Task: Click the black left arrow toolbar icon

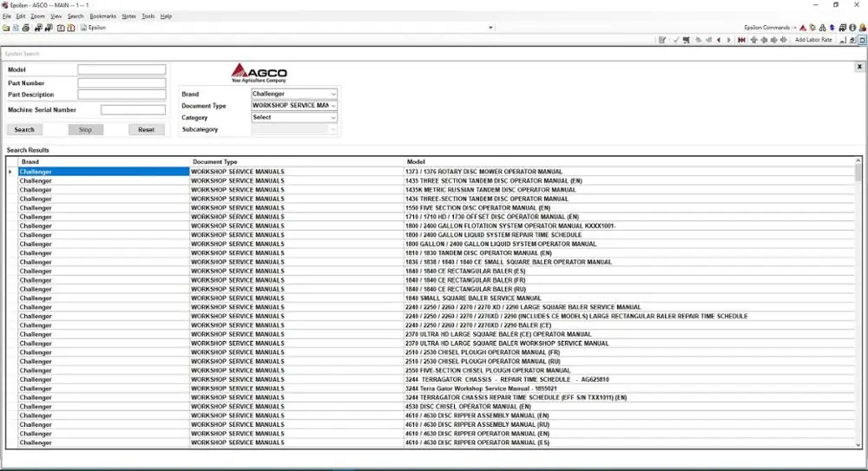Action: coord(719,40)
